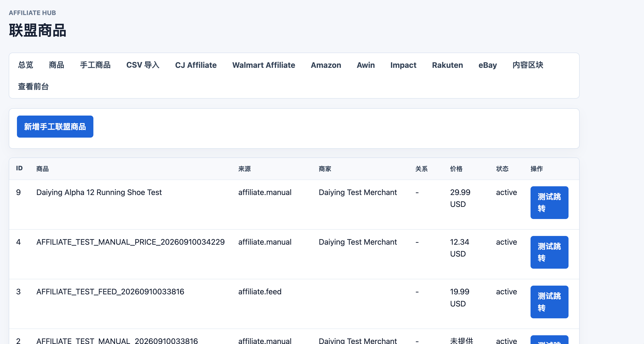The image size is (644, 344).
Task: Click the 12.34 USD price cell
Action: pos(459,248)
